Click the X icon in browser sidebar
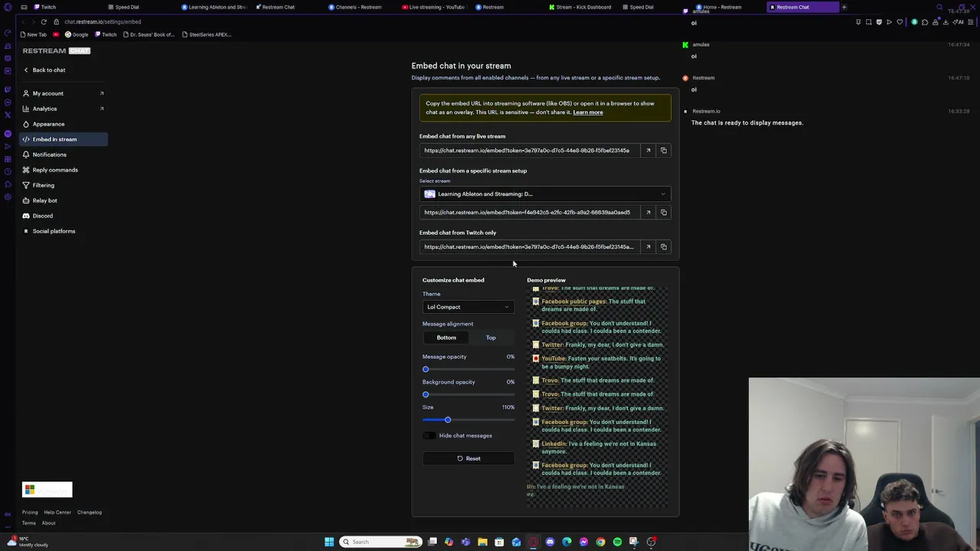 pyautogui.click(x=8, y=115)
